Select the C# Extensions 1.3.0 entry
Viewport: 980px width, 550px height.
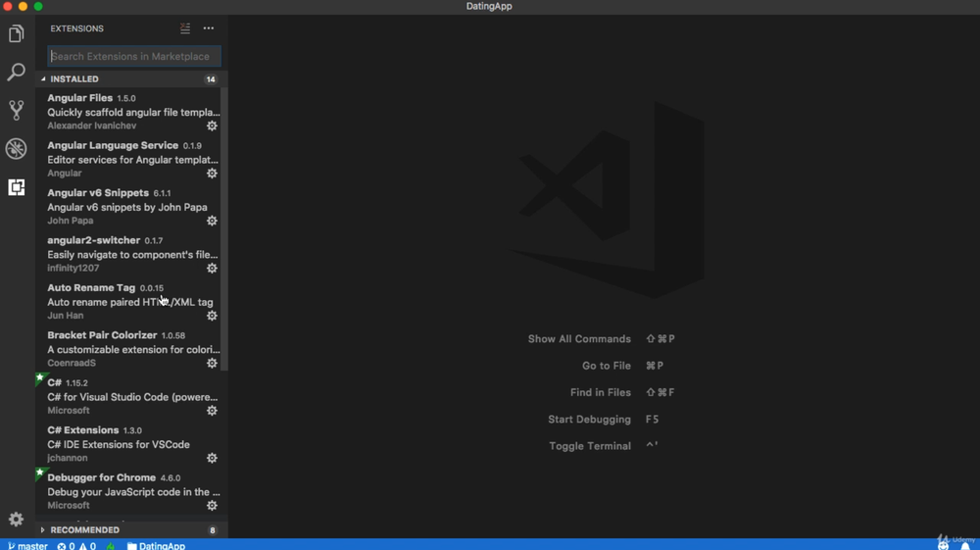coord(128,444)
